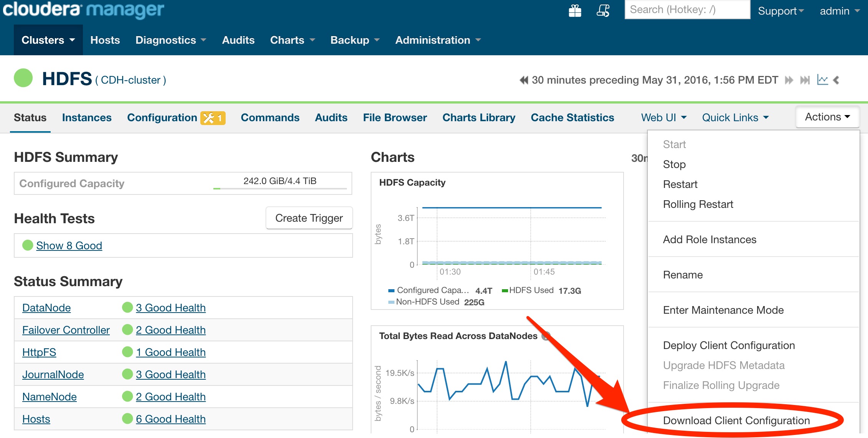The image size is (868, 438).
Task: Expand the Diagnostics menu
Action: tap(171, 40)
